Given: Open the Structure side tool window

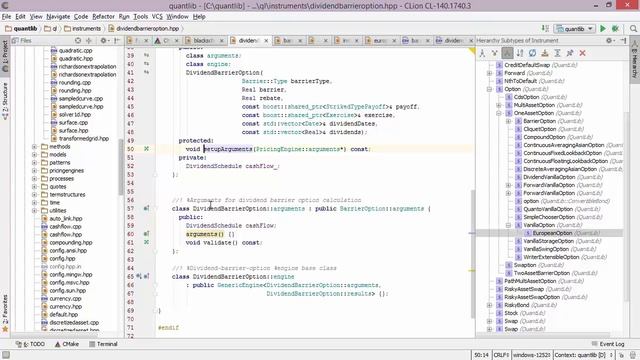Looking at the screenshot, I should click(5, 101).
